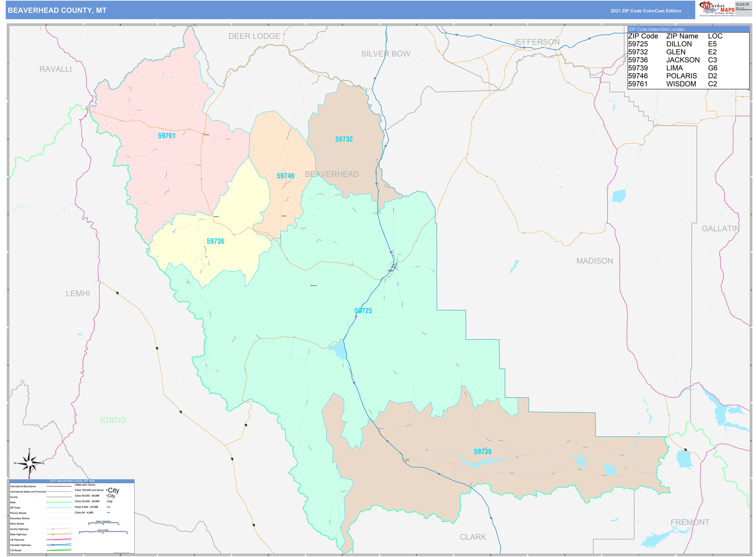Click 'Cities 100,000 and Above' legend entry

point(89,490)
